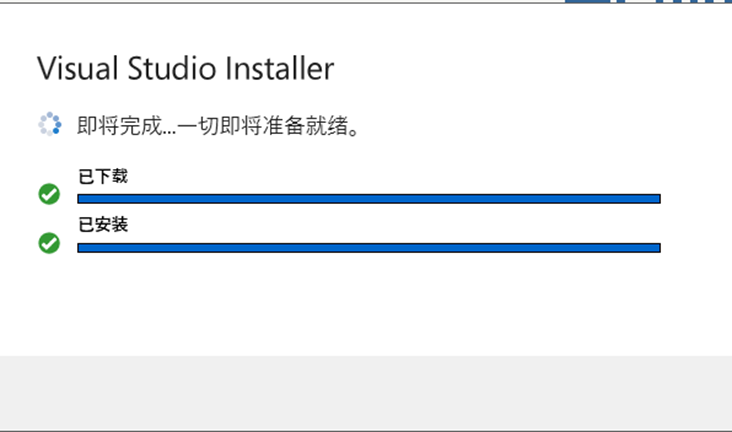
Task: Click the 已下载 blue progress bar
Action: coord(369,199)
